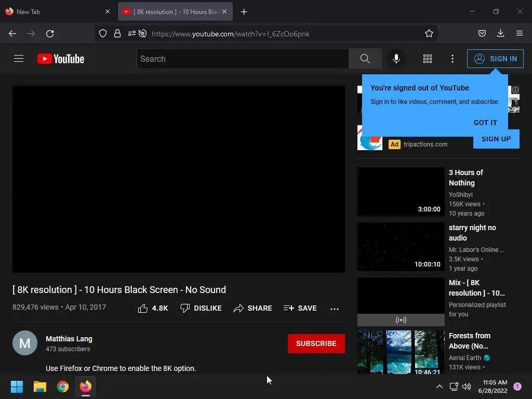Open starry night no audio thumbnail
Viewport: 532px width, 399px height.
coord(401,247)
